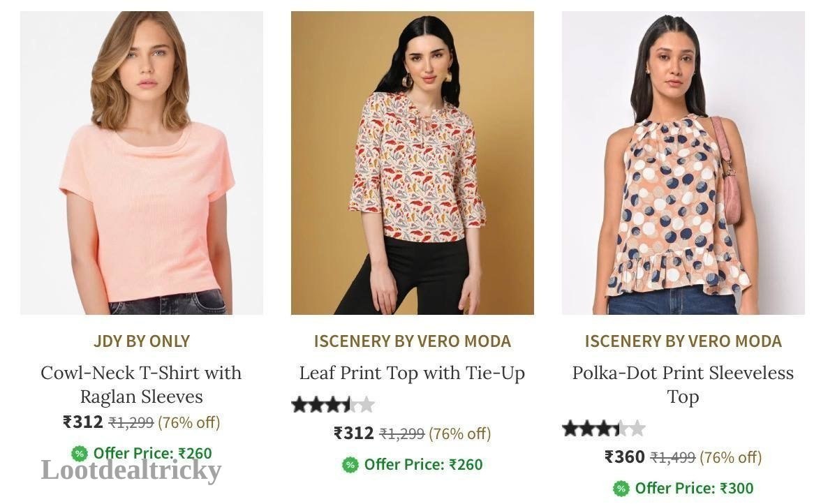Click the JDY BY ONLY brand name
Screen dimensions: 814x504
point(142,341)
